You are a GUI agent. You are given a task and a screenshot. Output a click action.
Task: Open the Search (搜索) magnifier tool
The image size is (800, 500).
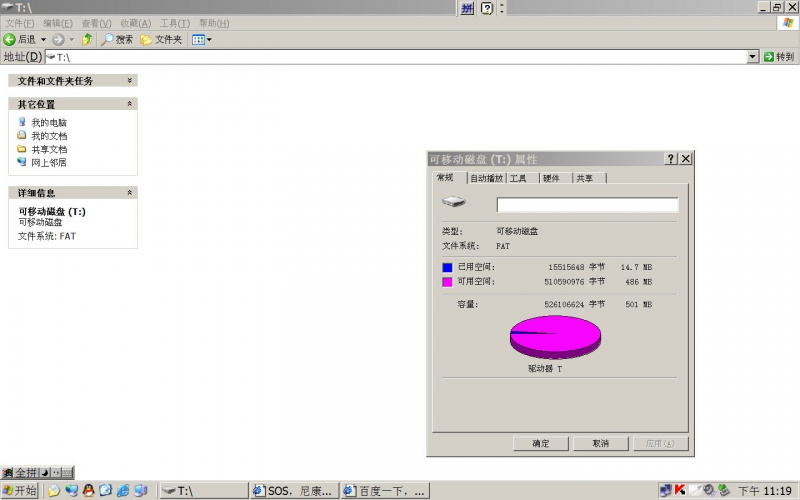tap(107, 39)
